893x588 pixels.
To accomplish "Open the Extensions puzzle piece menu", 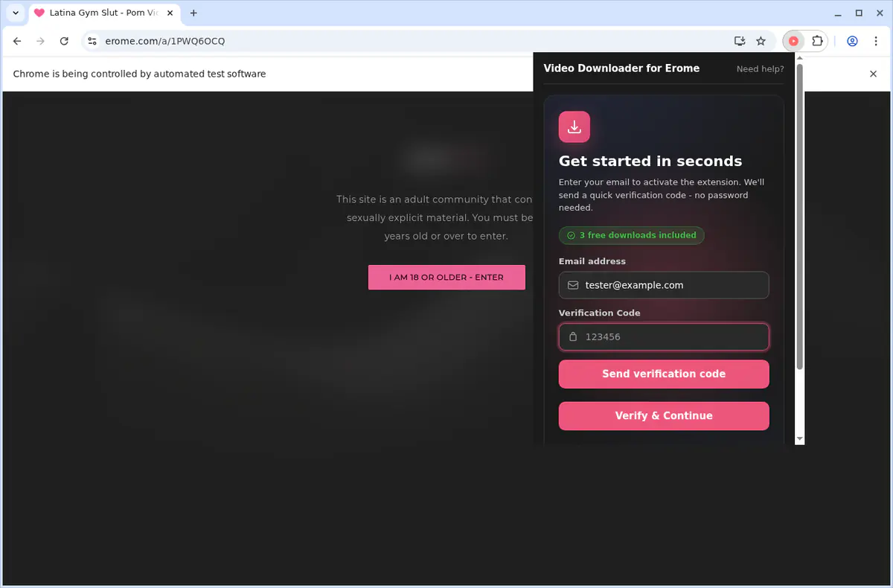I will tap(817, 41).
